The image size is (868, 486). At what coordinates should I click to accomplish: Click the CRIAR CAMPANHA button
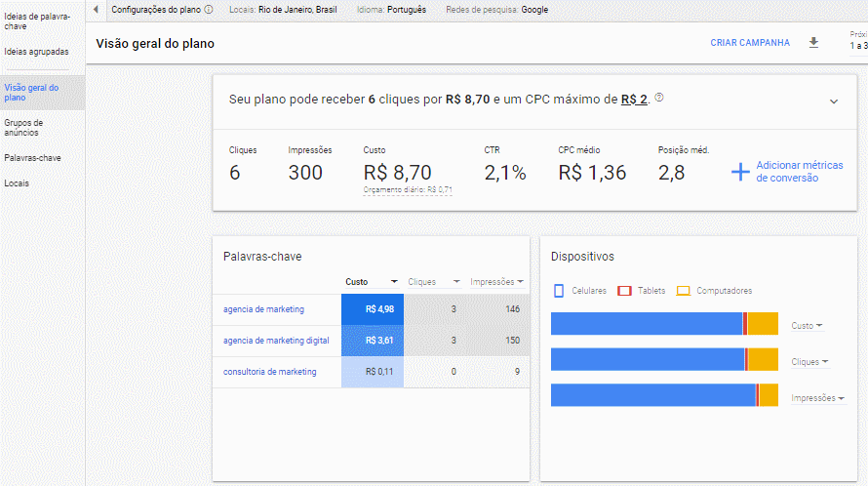tap(749, 43)
